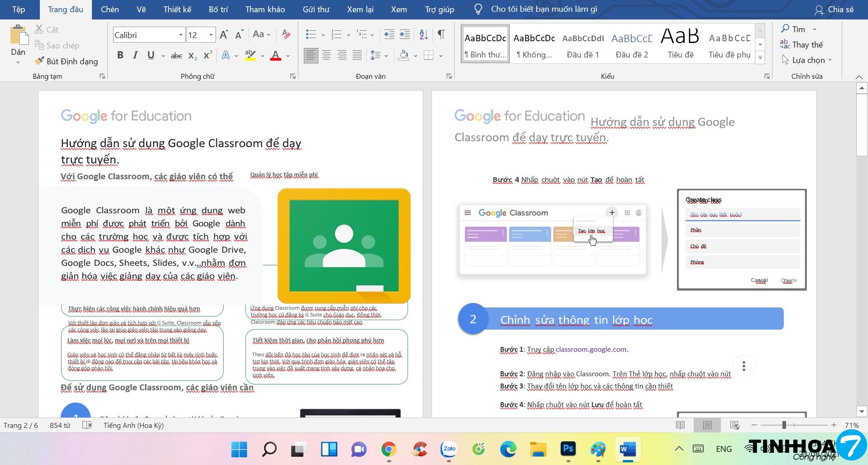The image size is (868, 465).
Task: Switch to the Thiết kế tab
Action: (177, 10)
